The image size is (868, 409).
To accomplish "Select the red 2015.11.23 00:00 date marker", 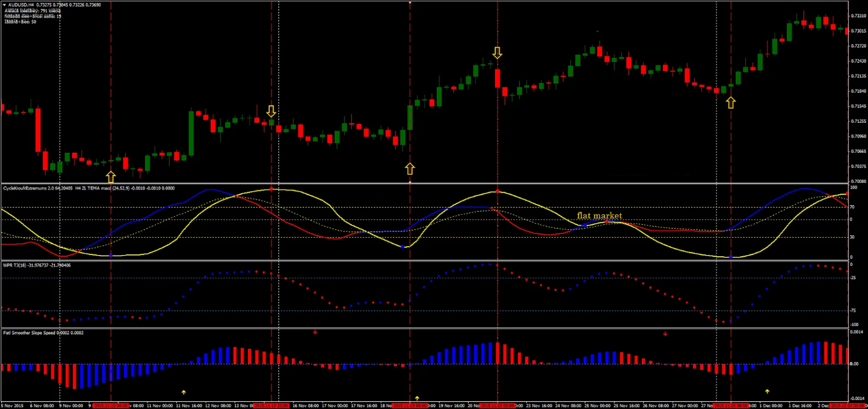I will pyautogui.click(x=497, y=405).
